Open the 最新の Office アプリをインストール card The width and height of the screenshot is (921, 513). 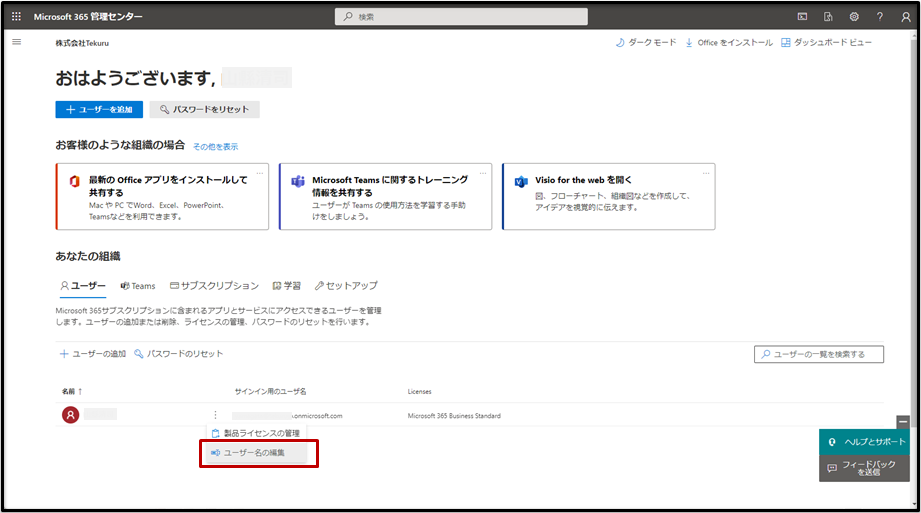(162, 196)
